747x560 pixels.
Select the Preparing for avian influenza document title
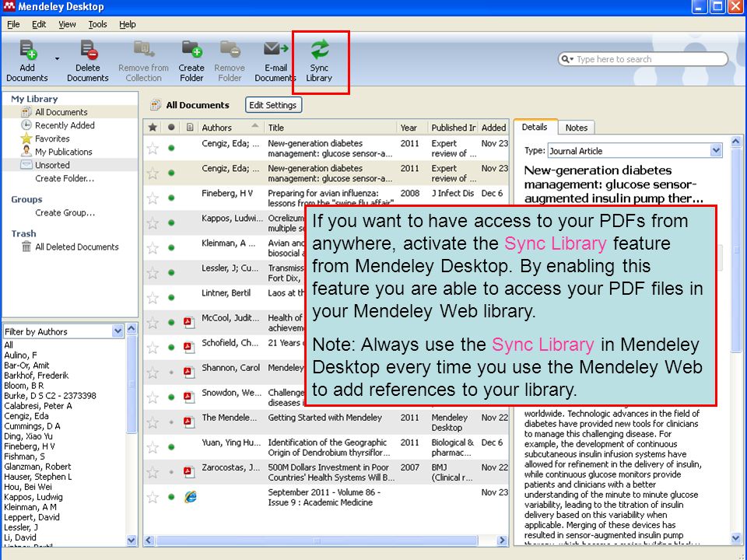click(x=331, y=198)
